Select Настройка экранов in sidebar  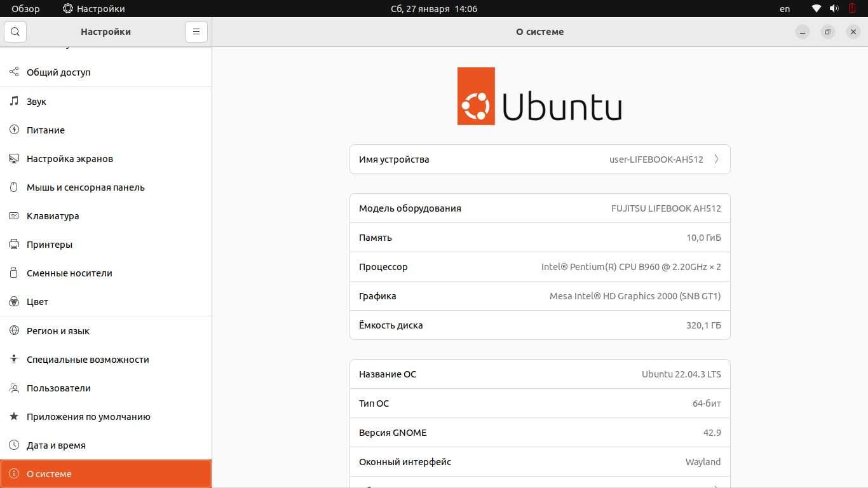[x=105, y=158]
